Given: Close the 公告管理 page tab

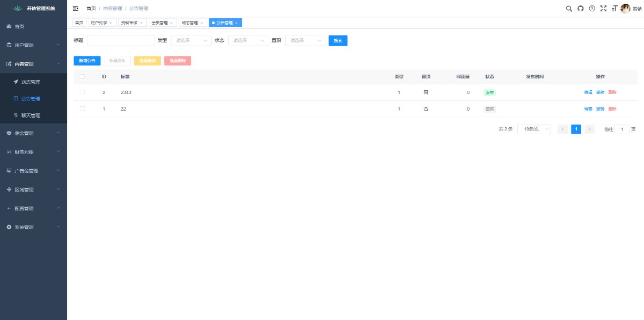Looking at the screenshot, I should click(x=237, y=23).
